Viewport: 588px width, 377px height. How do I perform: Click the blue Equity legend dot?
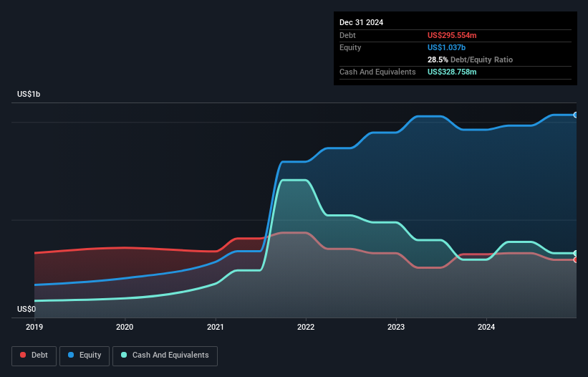coord(71,355)
